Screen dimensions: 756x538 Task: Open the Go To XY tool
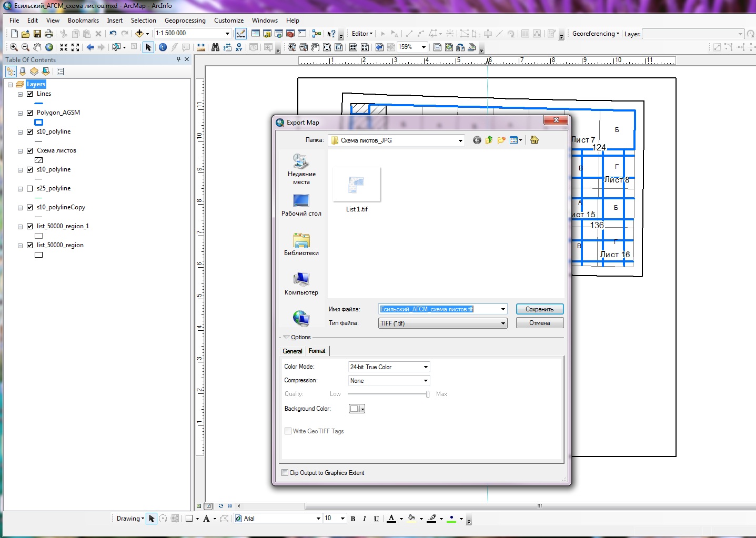coord(239,47)
